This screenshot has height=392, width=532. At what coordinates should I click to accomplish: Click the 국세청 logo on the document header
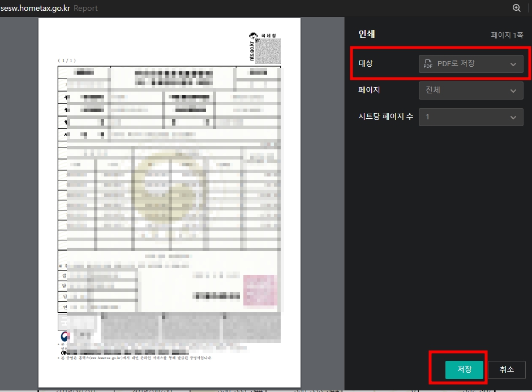click(261, 35)
